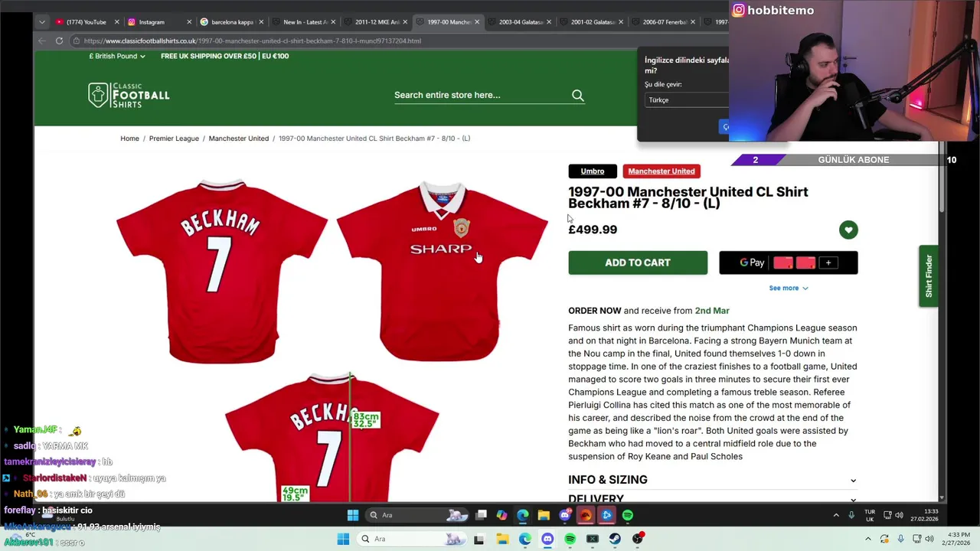The image size is (980, 551).
Task: Launch Copilot from dark taskbar
Action: tap(501, 515)
